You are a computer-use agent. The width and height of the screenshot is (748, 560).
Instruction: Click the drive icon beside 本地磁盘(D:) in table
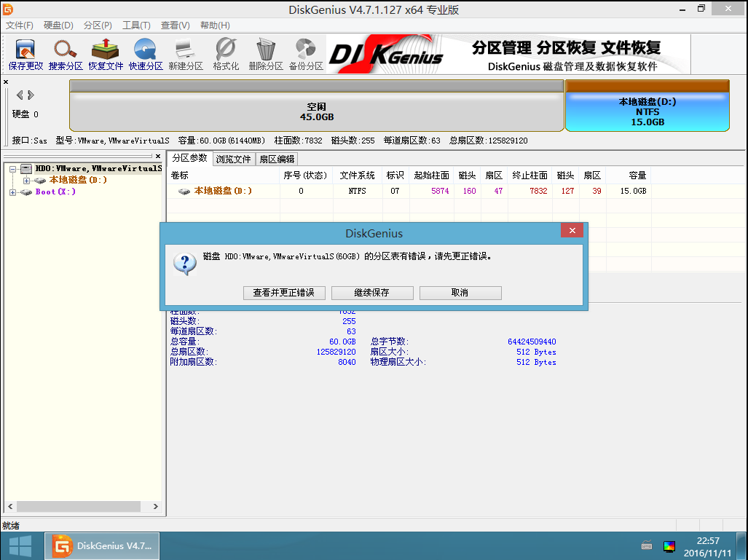(x=184, y=191)
